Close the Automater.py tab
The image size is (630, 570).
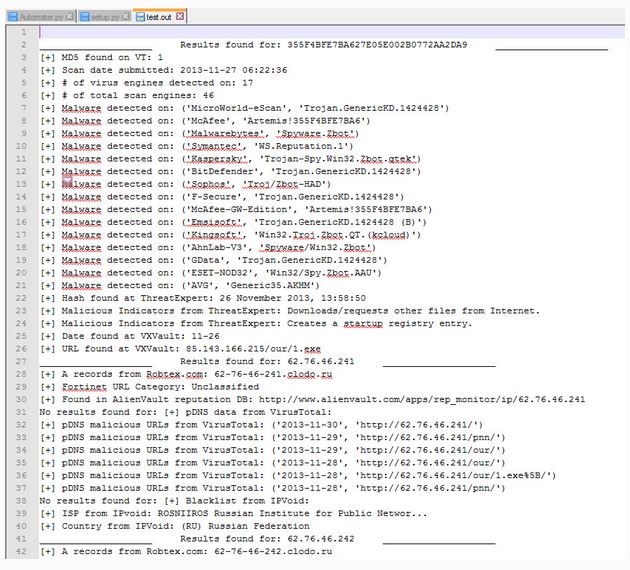[x=70, y=16]
